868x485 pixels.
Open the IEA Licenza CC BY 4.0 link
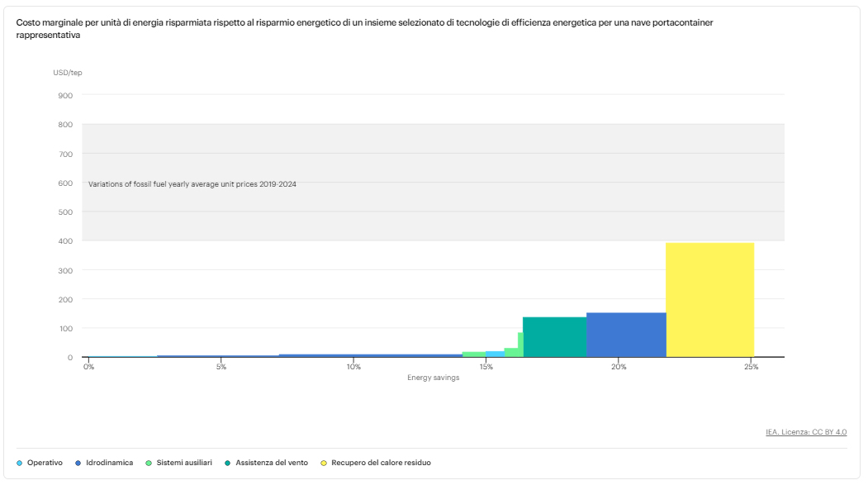click(x=806, y=432)
